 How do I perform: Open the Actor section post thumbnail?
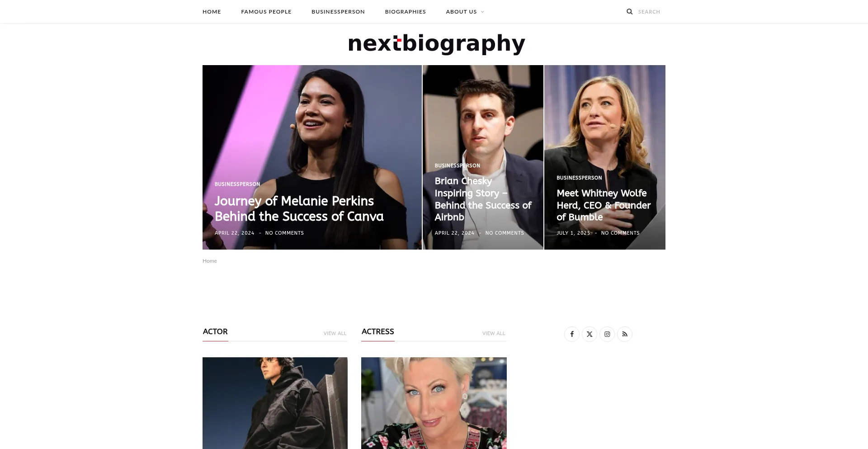coord(275,403)
